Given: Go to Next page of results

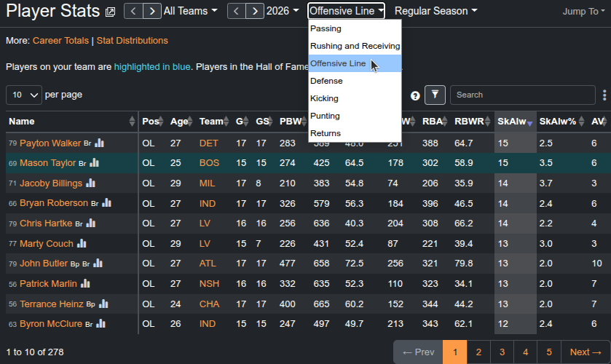Looking at the screenshot, I should pos(586,352).
